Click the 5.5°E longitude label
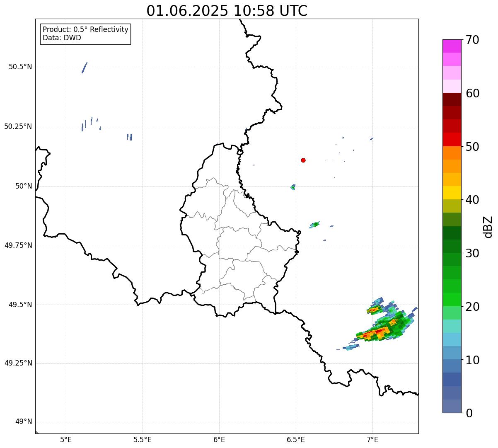Image resolution: width=498 pixels, height=448 pixels. coord(143,439)
